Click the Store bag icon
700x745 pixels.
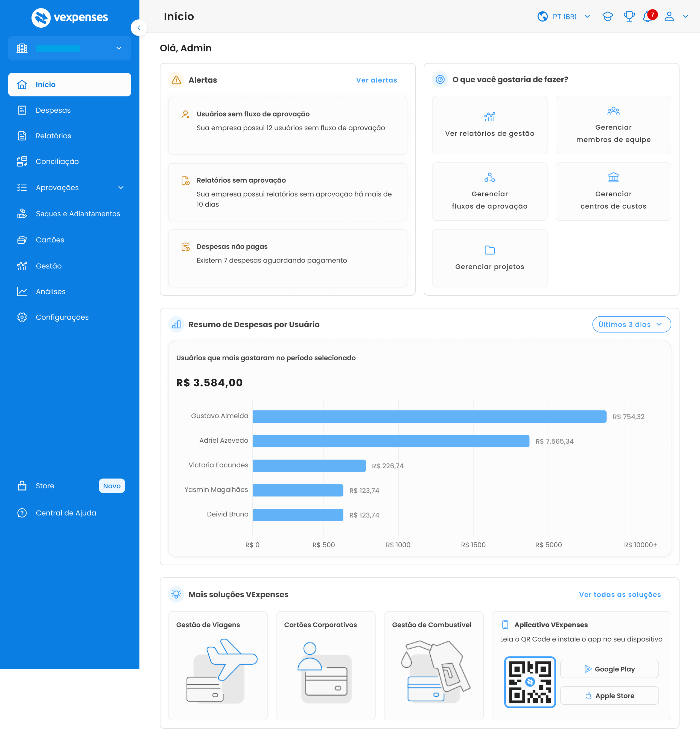(x=22, y=486)
